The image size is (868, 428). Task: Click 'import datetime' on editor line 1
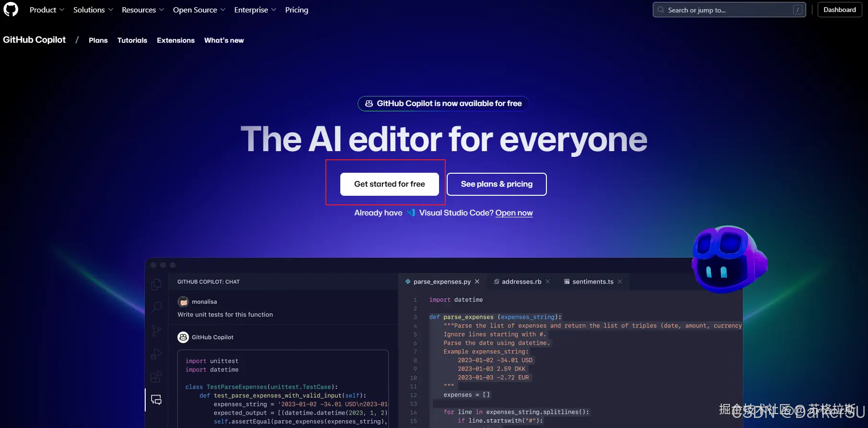[x=456, y=300]
